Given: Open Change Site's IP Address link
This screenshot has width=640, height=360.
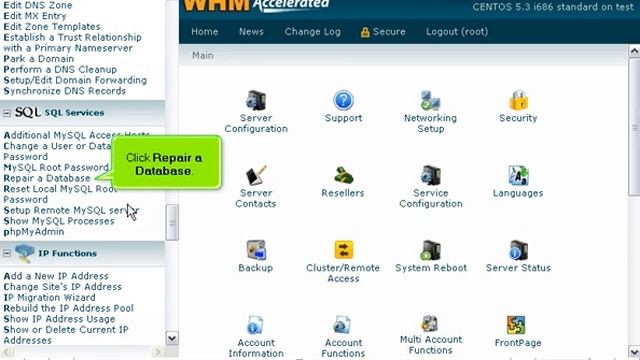Looking at the screenshot, I should click(x=62, y=287).
